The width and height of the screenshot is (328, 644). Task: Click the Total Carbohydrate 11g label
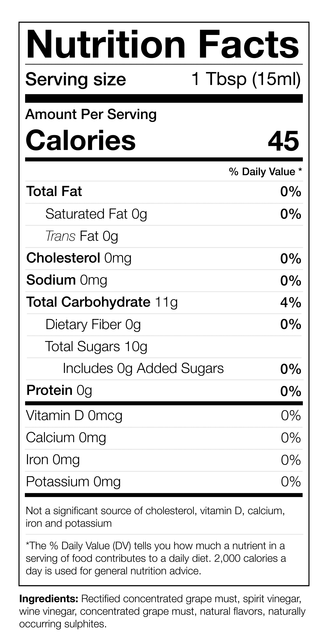(102, 302)
